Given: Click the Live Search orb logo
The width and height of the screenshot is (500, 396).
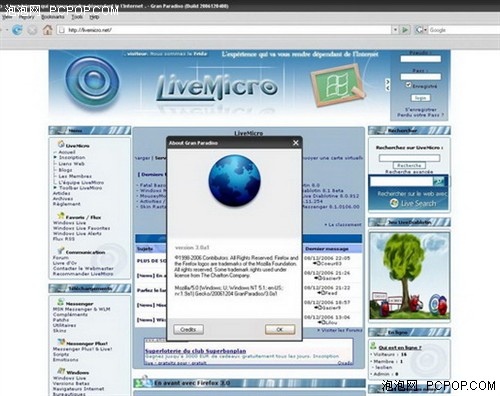Looking at the screenshot, I should (x=394, y=203).
